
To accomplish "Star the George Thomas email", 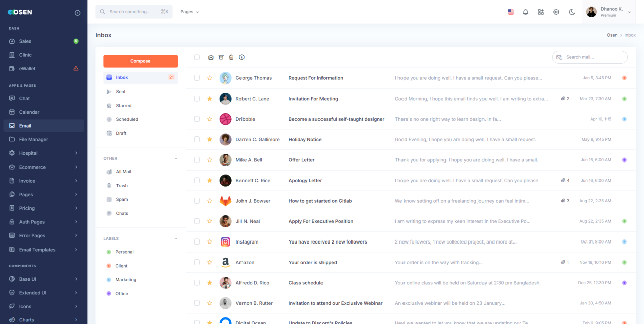I will pyautogui.click(x=210, y=78).
